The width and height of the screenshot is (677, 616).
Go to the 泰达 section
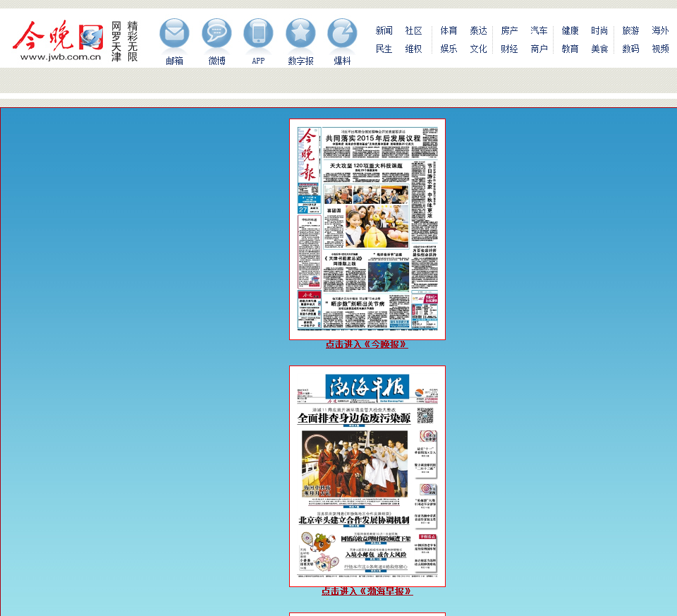coord(478,30)
